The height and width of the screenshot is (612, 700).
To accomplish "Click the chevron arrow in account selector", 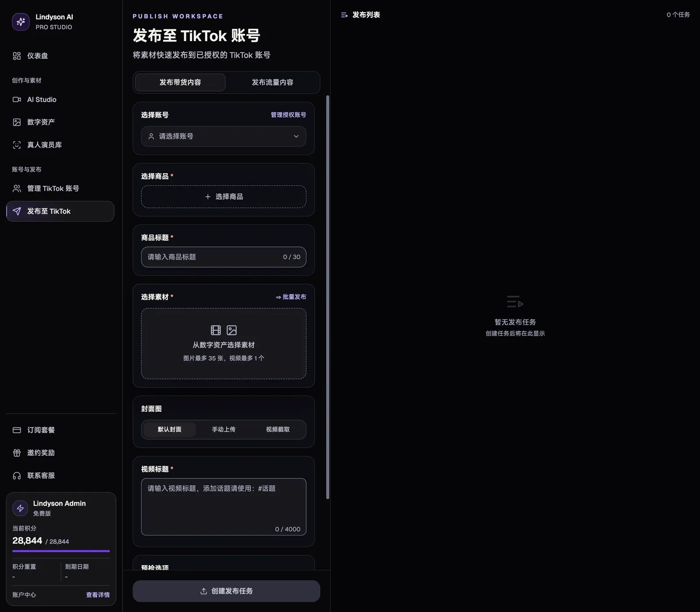I will click(x=296, y=136).
